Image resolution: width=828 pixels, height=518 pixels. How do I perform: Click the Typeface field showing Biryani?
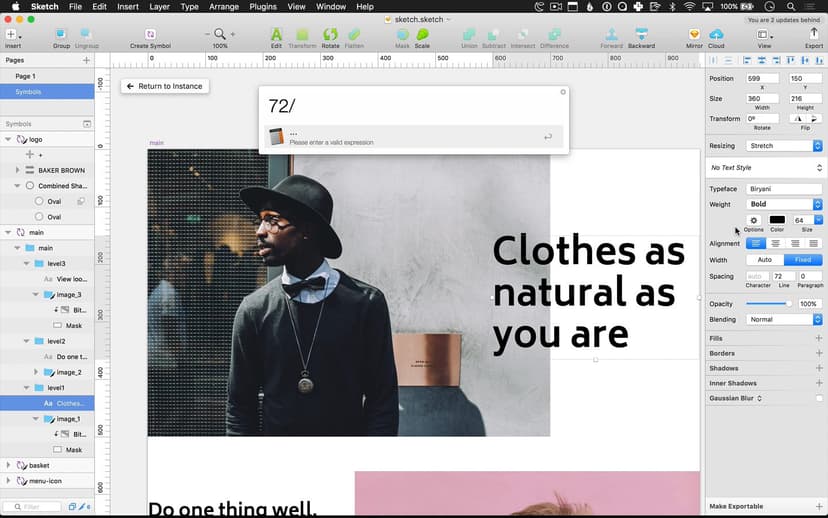(x=784, y=188)
